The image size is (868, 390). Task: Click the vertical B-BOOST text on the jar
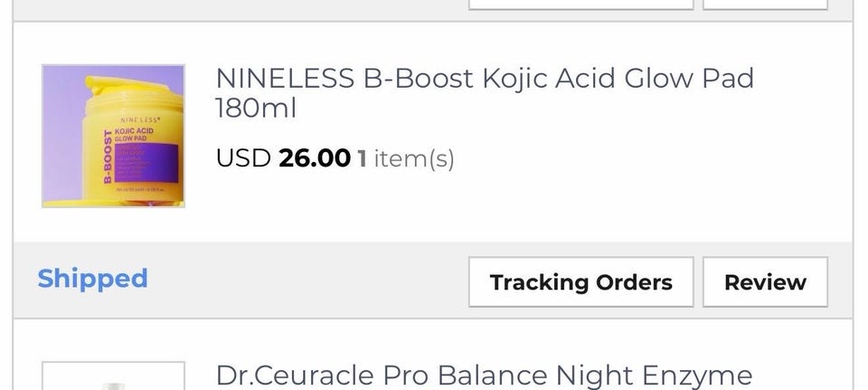(x=108, y=158)
